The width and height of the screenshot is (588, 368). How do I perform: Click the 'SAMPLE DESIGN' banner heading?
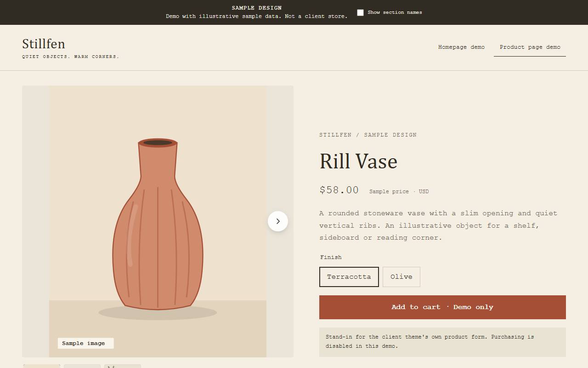pos(257,8)
